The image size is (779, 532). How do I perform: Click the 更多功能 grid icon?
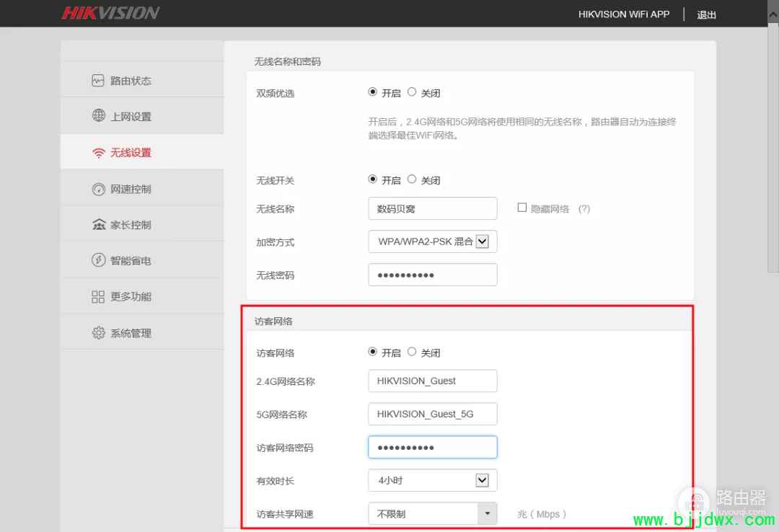tap(98, 296)
